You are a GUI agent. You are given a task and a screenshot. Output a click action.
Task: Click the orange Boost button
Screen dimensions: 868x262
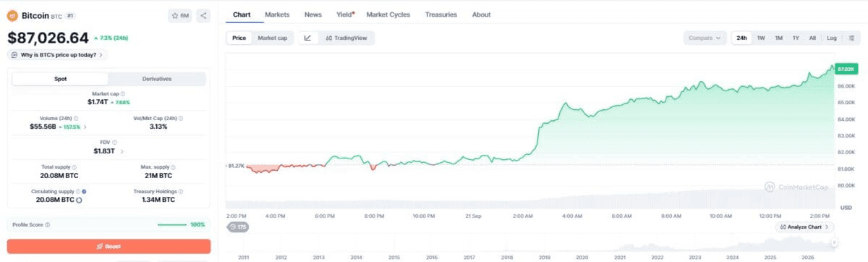click(x=109, y=246)
